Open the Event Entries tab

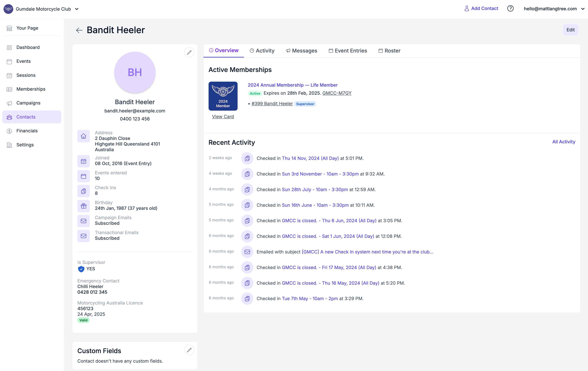tap(348, 51)
